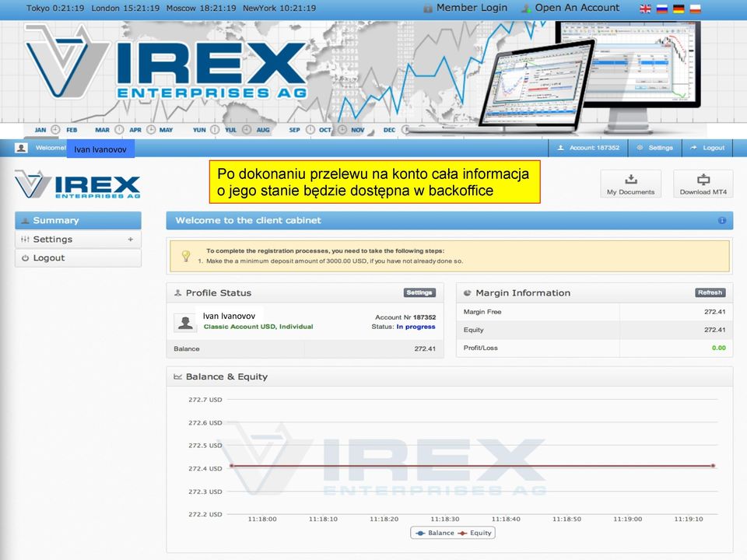Click the Ivan Ivanovov welcome name

(100, 149)
